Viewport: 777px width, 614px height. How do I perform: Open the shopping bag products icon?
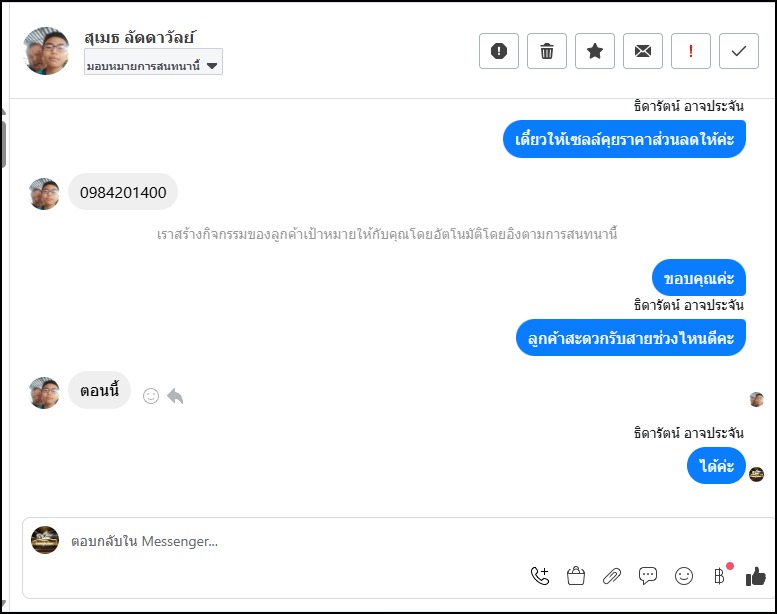(575, 575)
